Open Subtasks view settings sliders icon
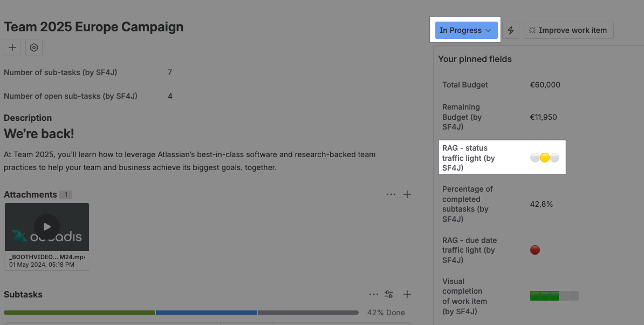 pyautogui.click(x=389, y=294)
